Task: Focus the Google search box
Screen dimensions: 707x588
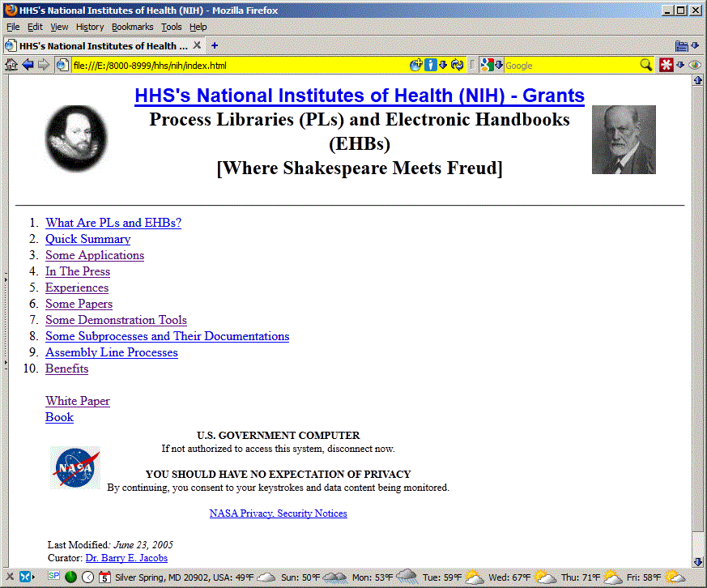Action: pos(571,66)
